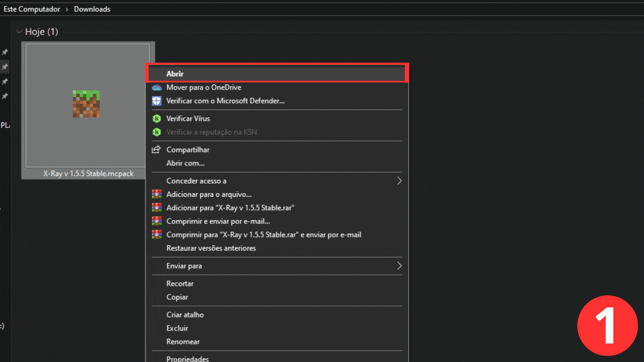This screenshot has width=644, height=362.
Task: Choose Renomear from the context menu
Action: click(183, 342)
